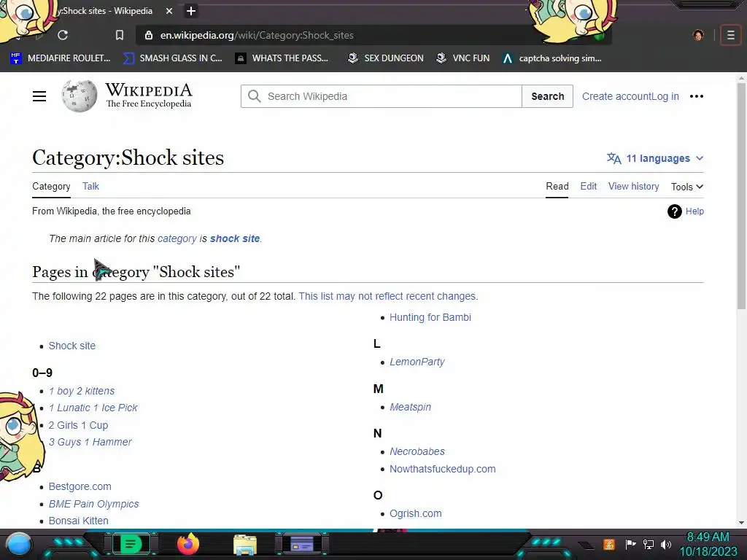The height and width of the screenshot is (560, 747).
Task: Open a new tab with the plus button
Action: click(x=191, y=11)
